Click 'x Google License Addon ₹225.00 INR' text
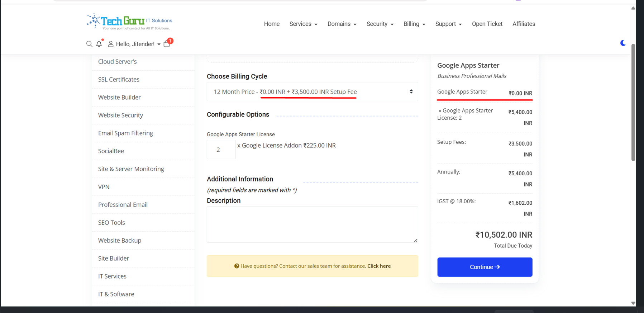The height and width of the screenshot is (313, 644). click(x=286, y=146)
